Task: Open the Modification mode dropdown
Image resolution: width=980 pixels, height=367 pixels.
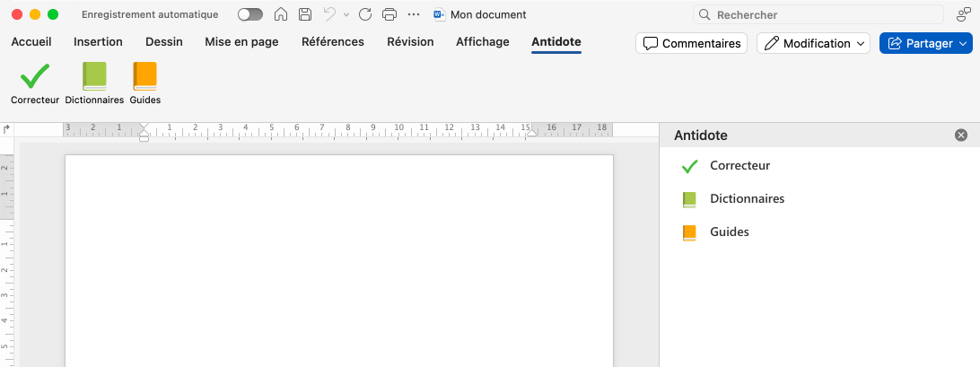Action: coord(813,43)
